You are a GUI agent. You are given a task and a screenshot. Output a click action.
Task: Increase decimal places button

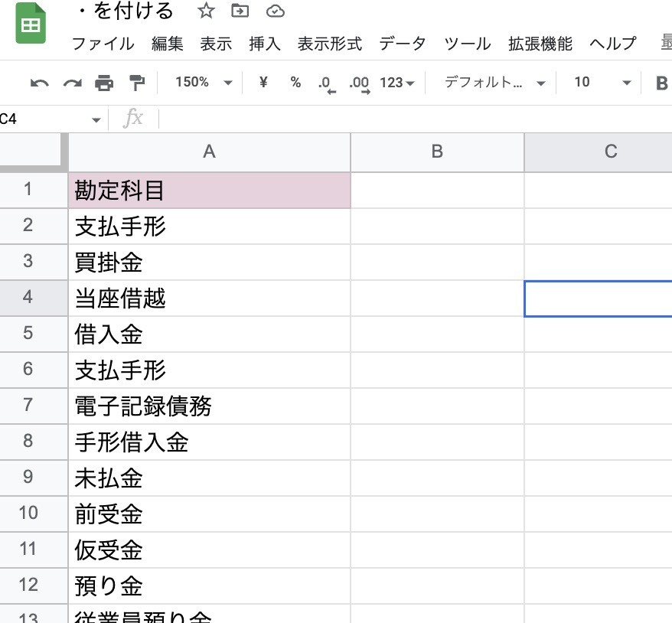[359, 83]
